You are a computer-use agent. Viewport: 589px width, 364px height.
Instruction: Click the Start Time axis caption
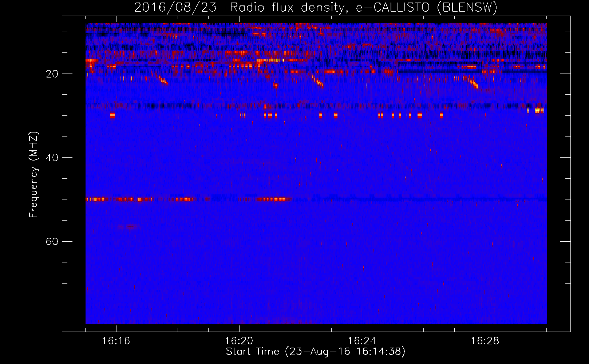(x=316, y=352)
